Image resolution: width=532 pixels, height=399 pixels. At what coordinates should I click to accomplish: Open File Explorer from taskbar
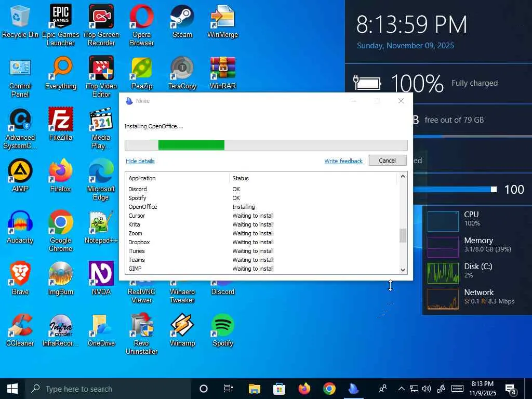[255, 389]
